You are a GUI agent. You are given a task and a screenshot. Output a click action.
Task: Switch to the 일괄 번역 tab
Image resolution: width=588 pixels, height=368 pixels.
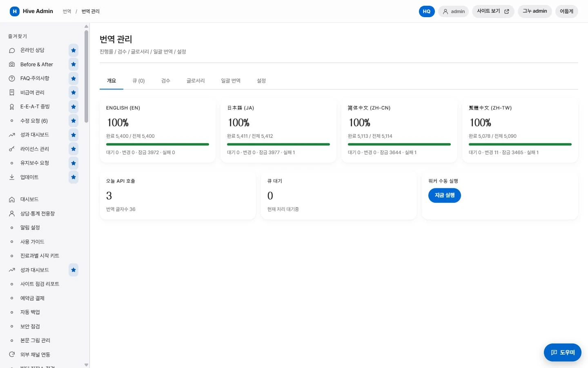[231, 81]
